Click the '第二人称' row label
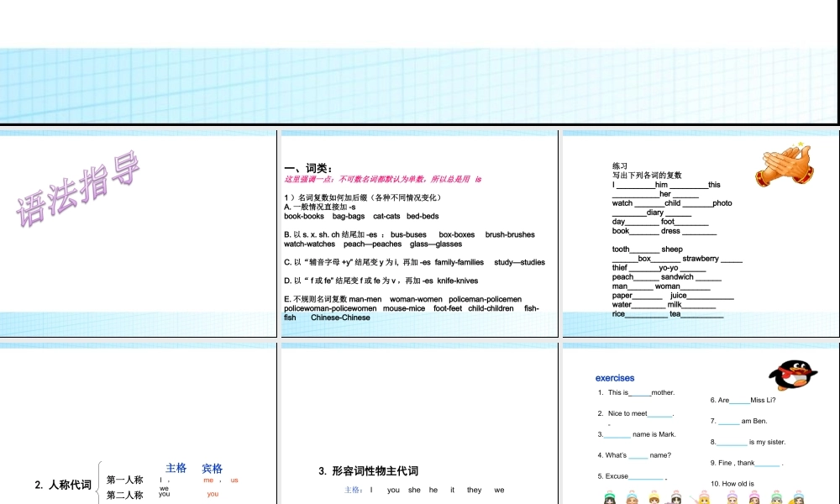The image size is (840, 504). pyautogui.click(x=125, y=495)
